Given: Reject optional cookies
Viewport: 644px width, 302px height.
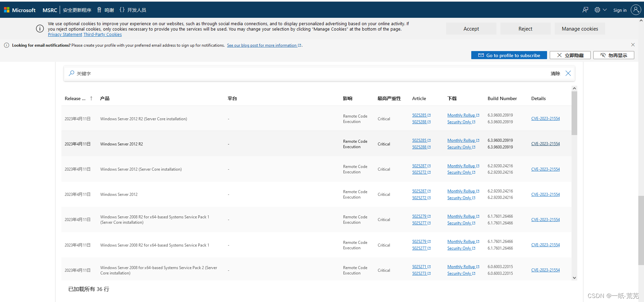Looking at the screenshot, I should [x=525, y=29].
